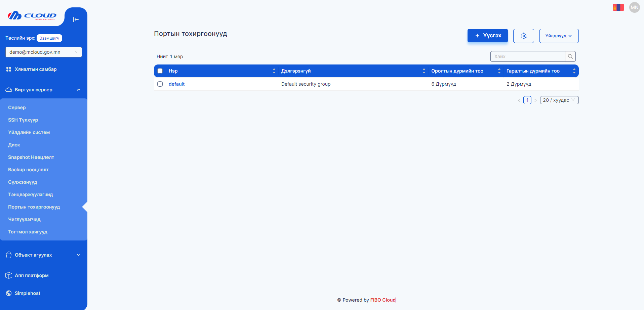Open the Үйлдлүүд actions dropdown
The image size is (644, 310).
(x=559, y=36)
